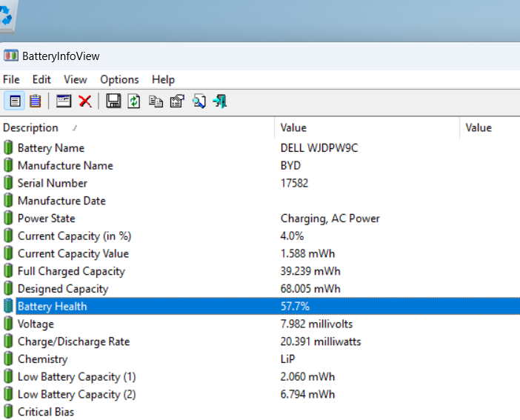Click battery icon beside Critical Bias

8,411
